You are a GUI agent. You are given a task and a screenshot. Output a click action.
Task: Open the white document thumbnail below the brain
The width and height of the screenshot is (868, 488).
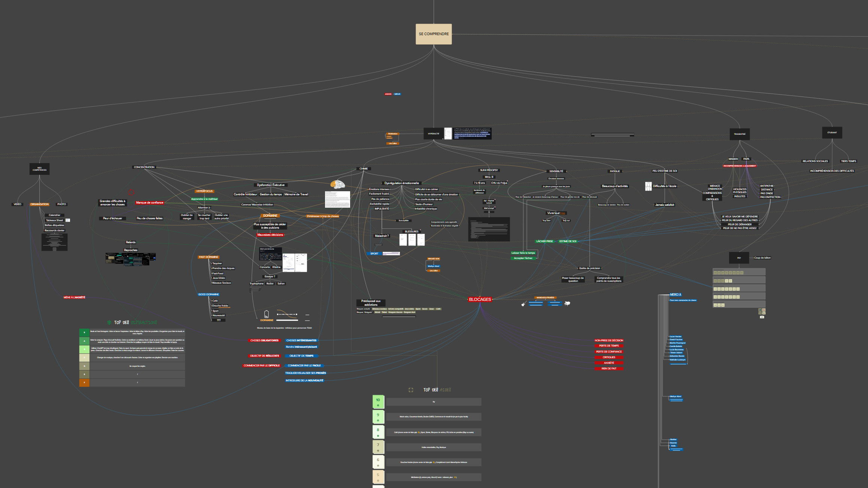[337, 199]
